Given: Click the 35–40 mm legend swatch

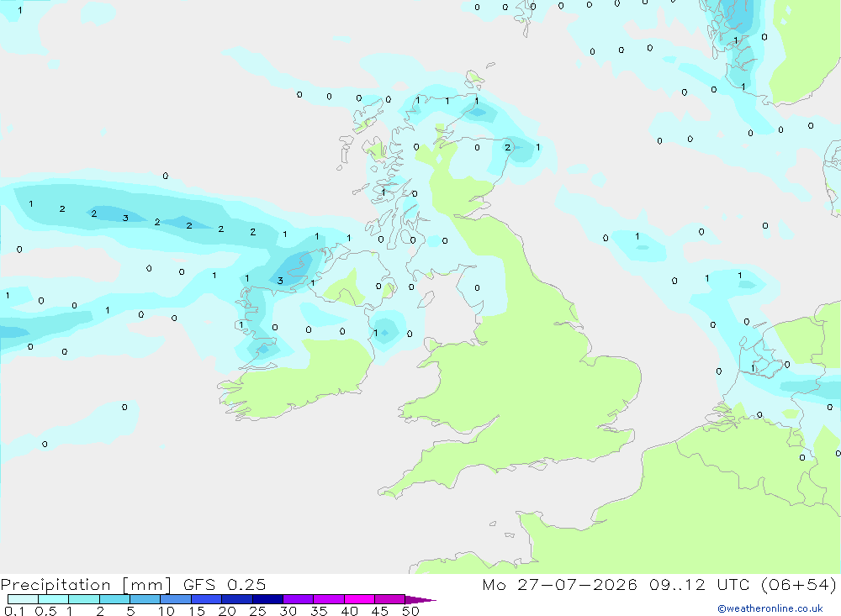Looking at the screenshot, I should [x=328, y=599].
